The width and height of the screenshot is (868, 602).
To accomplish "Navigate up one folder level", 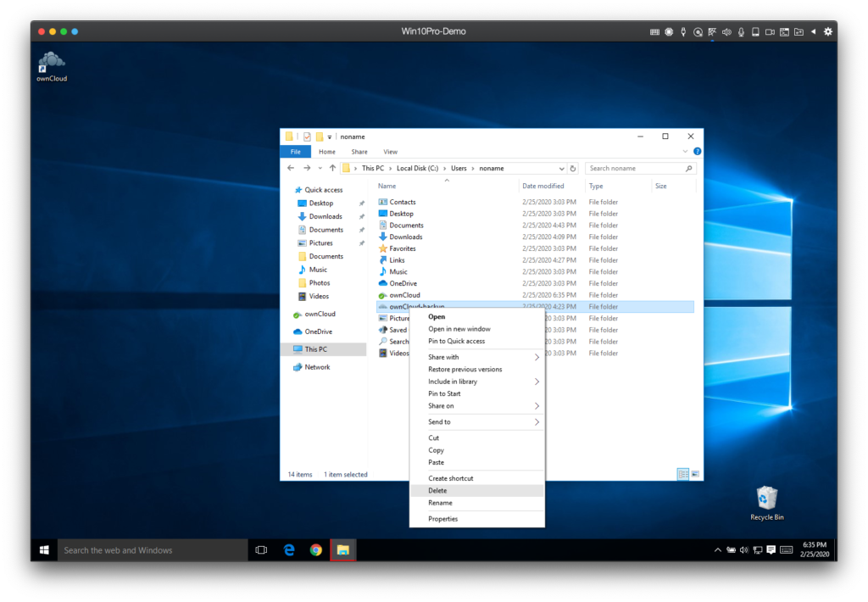I will coord(332,168).
